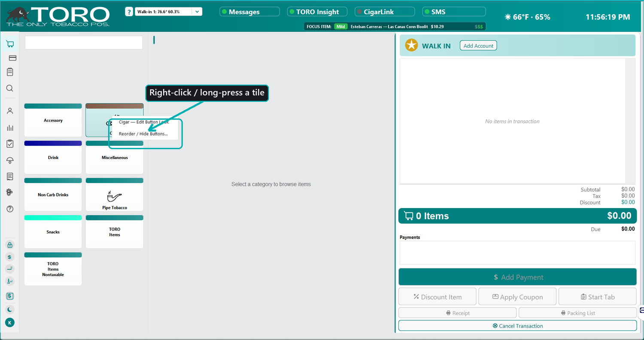The image size is (644, 340).
Task: Open the receipt document sidebar icon
Action: click(10, 177)
